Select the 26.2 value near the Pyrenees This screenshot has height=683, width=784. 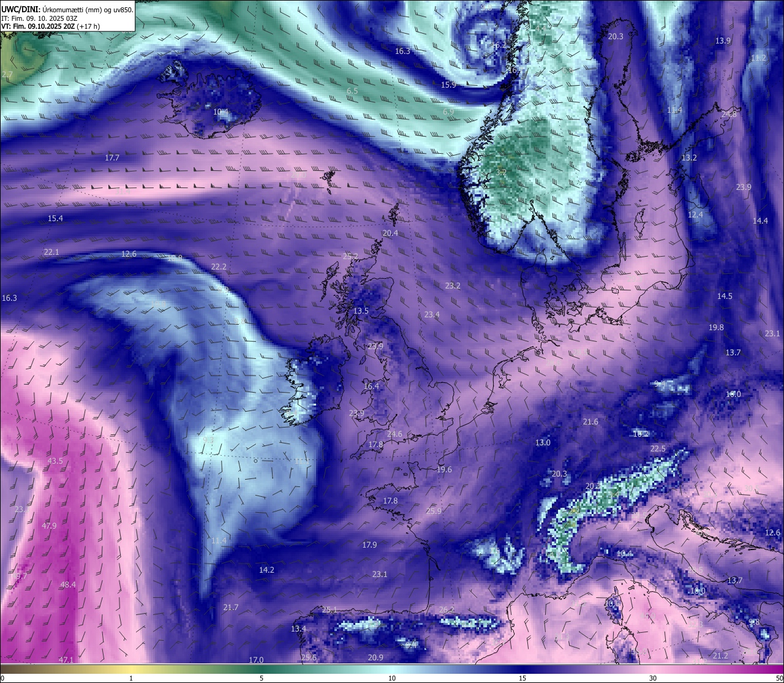447,609
